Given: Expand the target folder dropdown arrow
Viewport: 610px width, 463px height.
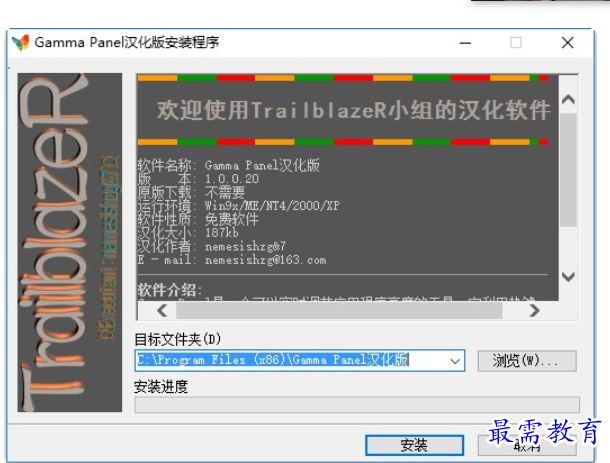Looking at the screenshot, I should (x=455, y=361).
